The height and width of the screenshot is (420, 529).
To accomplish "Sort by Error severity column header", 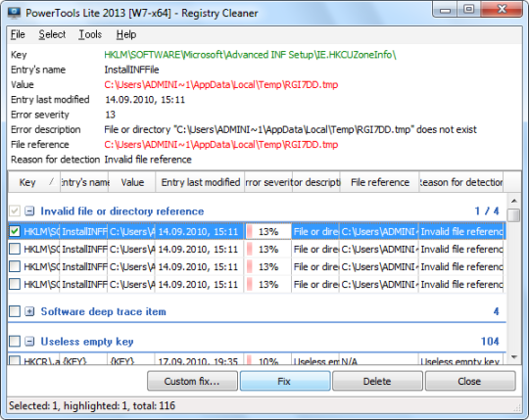I will [268, 182].
